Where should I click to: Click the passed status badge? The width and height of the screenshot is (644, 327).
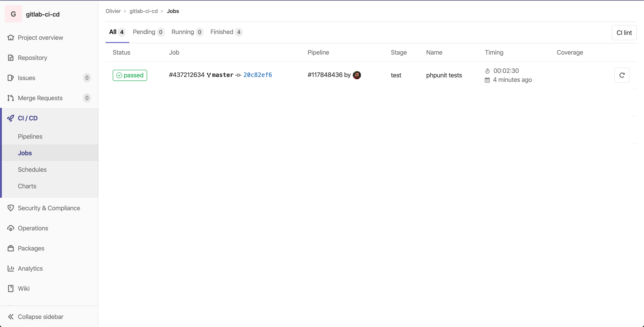point(130,75)
